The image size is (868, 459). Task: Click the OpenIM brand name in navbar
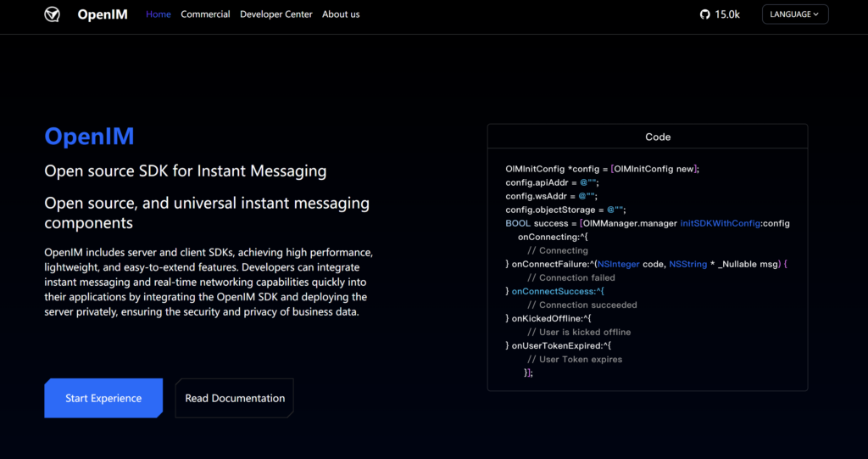tap(102, 14)
